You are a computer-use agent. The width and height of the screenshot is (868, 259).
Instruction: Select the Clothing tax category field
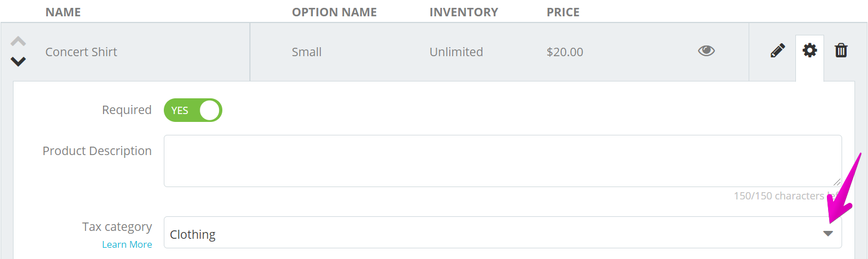pyautogui.click(x=503, y=233)
